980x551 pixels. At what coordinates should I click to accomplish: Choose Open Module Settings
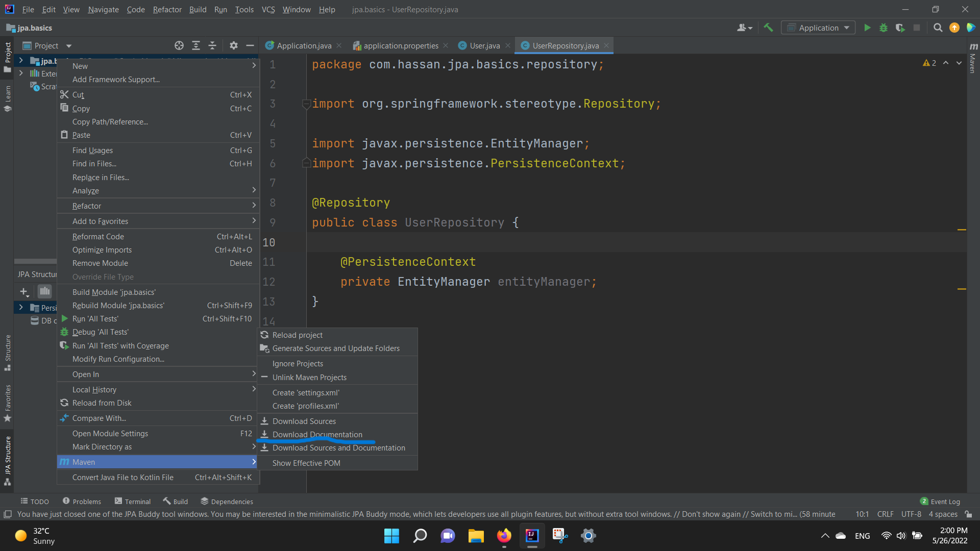(x=158, y=434)
